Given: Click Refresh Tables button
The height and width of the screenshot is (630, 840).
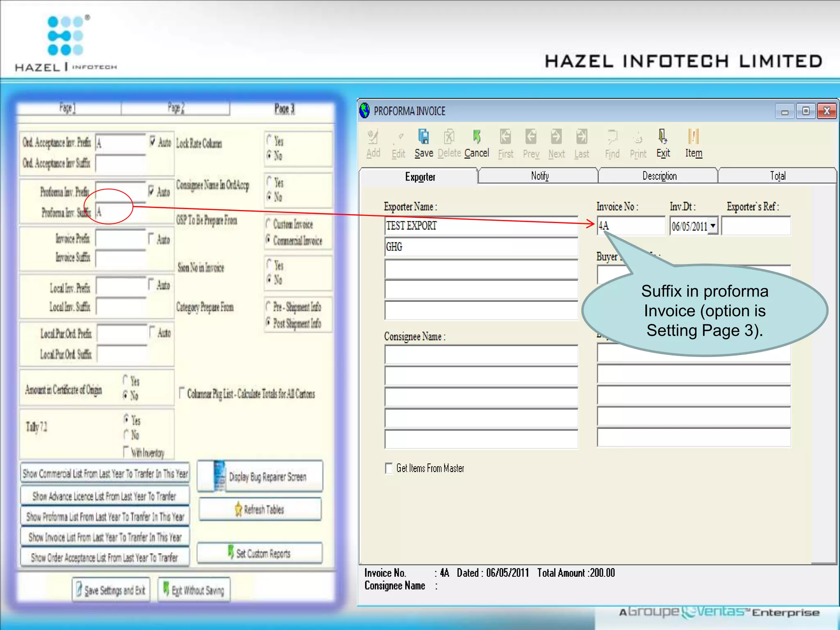Looking at the screenshot, I should coord(260,509).
